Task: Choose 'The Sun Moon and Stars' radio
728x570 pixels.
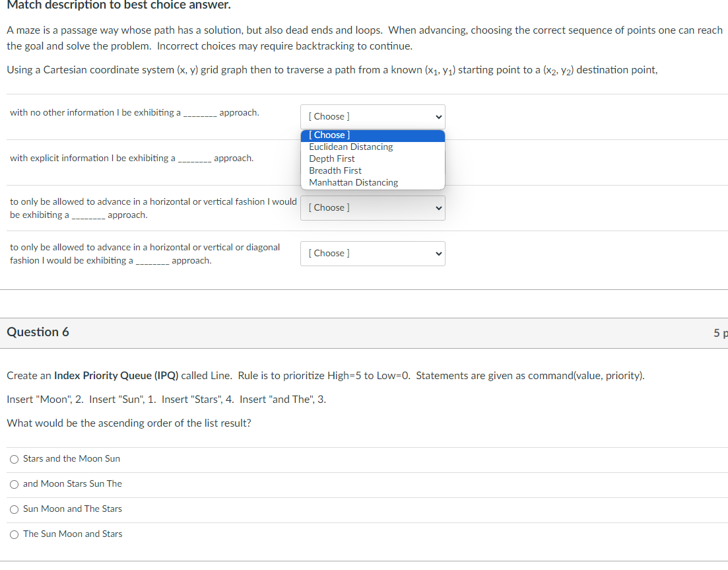Action: [15, 535]
